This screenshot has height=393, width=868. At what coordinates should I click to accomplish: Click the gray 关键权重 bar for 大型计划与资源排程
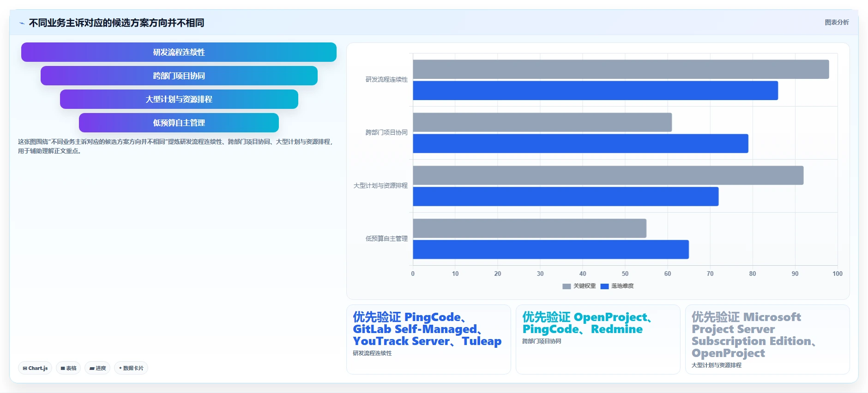pos(608,175)
